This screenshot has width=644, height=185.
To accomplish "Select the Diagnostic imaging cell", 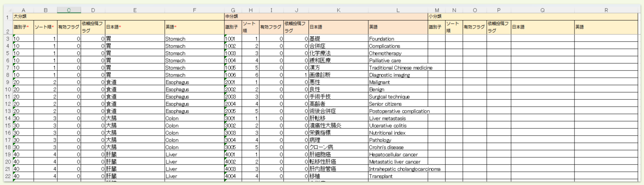I will (x=398, y=75).
